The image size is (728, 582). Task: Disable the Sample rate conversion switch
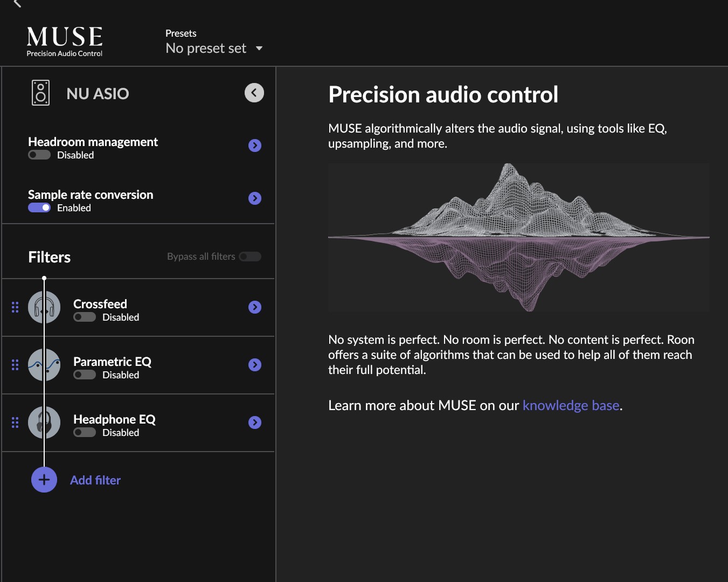point(39,208)
